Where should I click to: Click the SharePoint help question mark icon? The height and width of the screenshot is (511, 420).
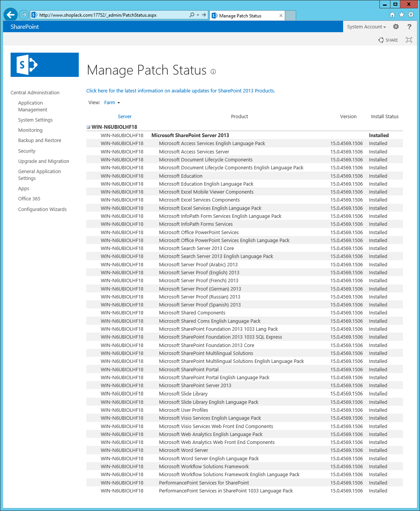(x=409, y=27)
